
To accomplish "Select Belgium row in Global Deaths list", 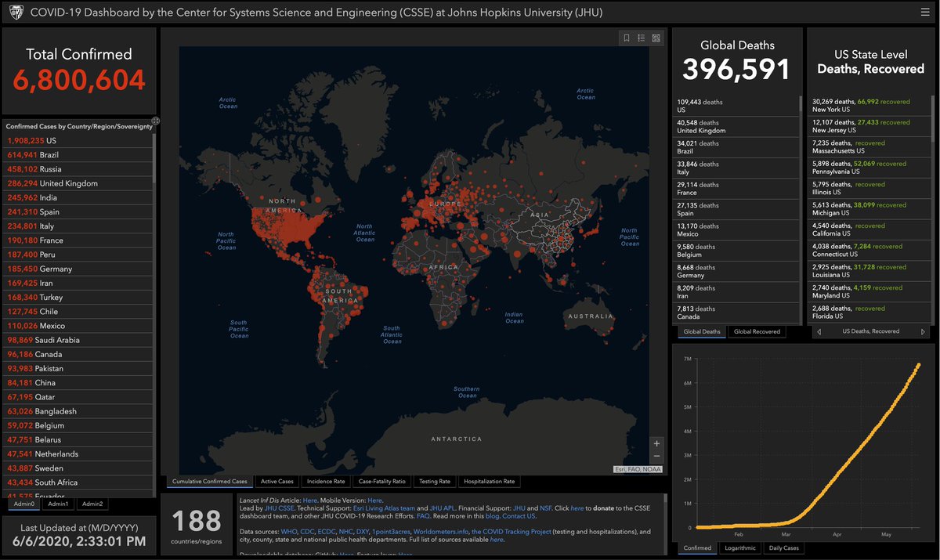I will [736, 251].
